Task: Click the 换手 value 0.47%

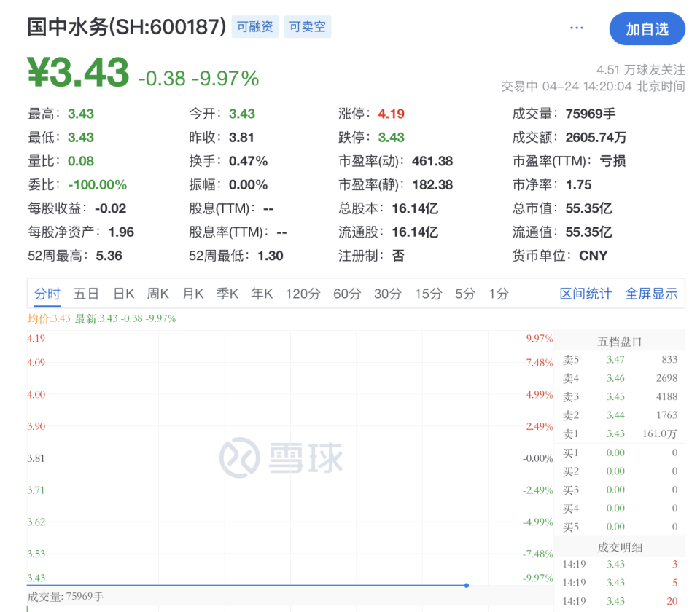Action: click(x=248, y=161)
